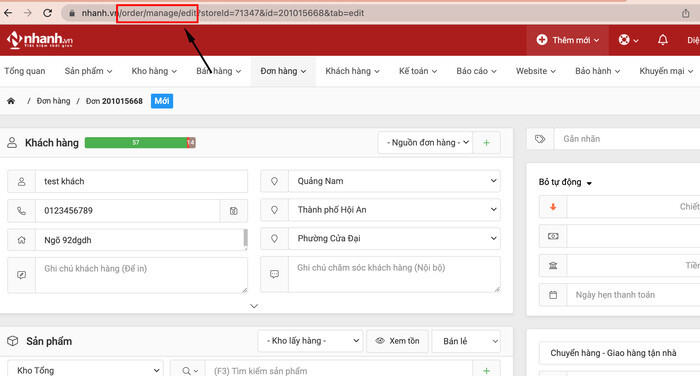The width and height of the screenshot is (700, 376).
Task: Click the browser reload icon
Action: pyautogui.click(x=47, y=13)
